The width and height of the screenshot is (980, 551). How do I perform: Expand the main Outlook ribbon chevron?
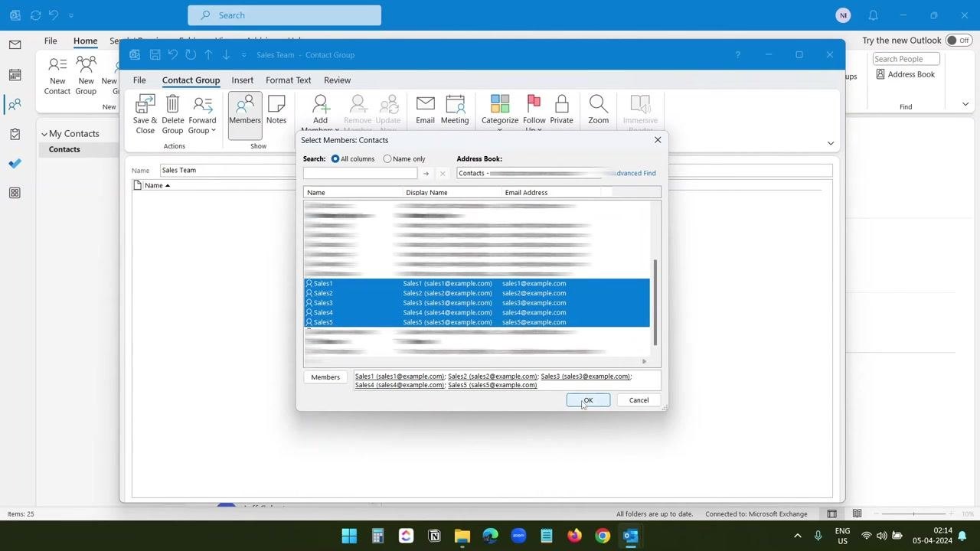965,105
